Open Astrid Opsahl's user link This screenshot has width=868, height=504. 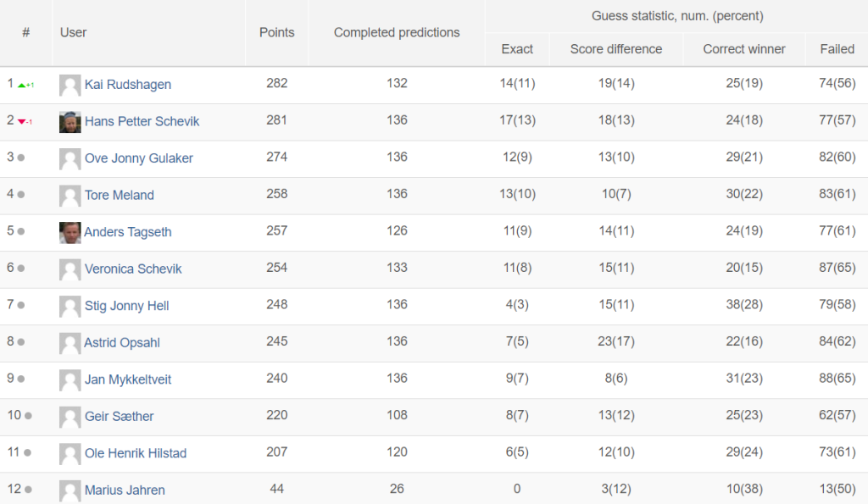[122, 343]
